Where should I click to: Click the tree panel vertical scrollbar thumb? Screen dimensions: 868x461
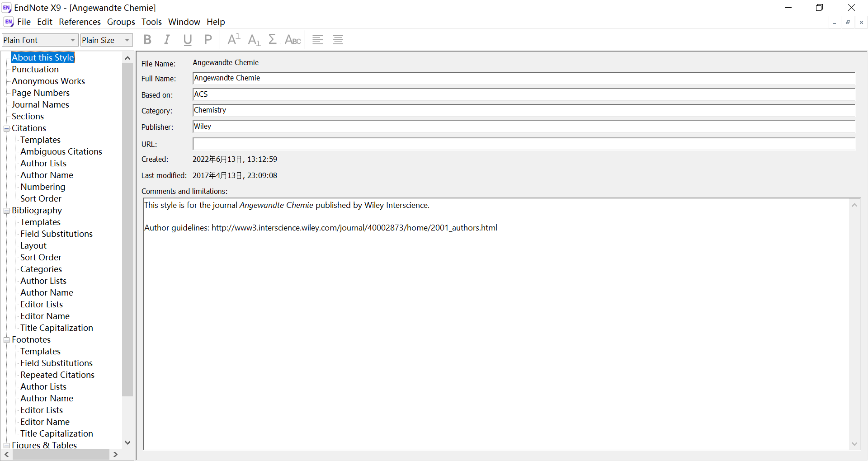pyautogui.click(x=127, y=230)
